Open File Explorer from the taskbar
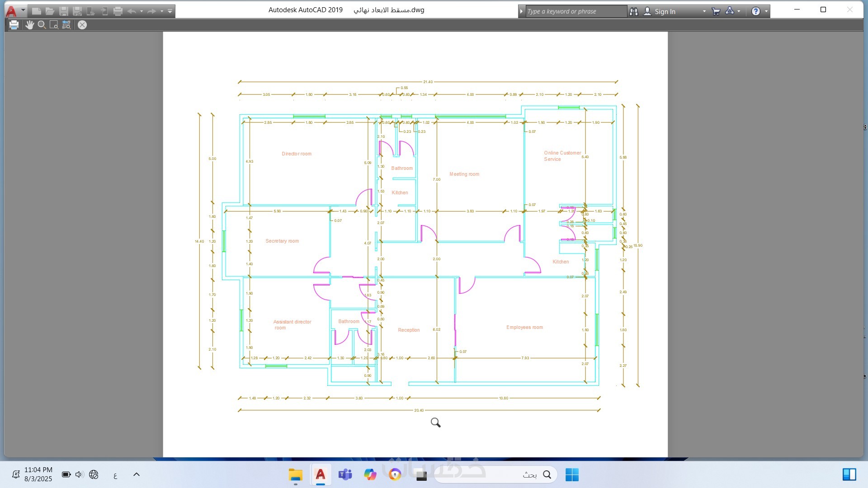Image resolution: width=868 pixels, height=488 pixels. (295, 475)
